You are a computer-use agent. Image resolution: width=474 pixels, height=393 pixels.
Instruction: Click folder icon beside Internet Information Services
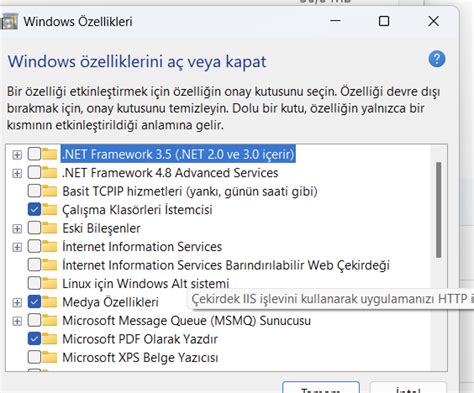pyautogui.click(x=50, y=247)
